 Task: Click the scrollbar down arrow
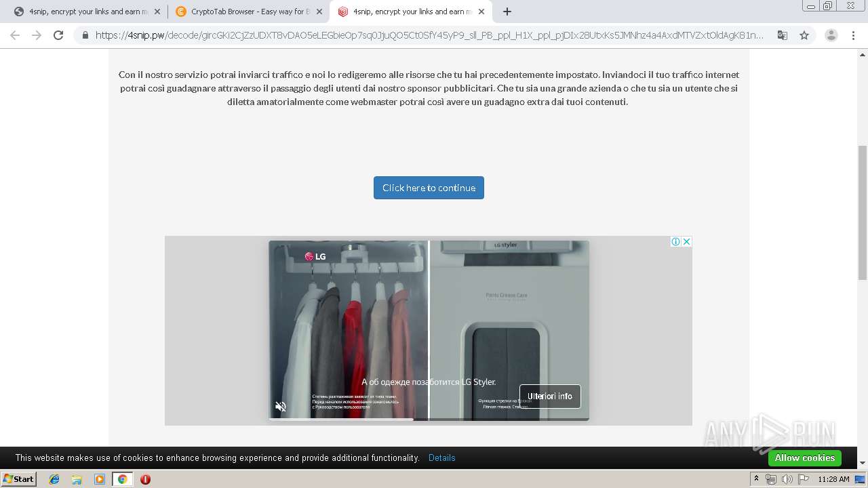click(863, 463)
